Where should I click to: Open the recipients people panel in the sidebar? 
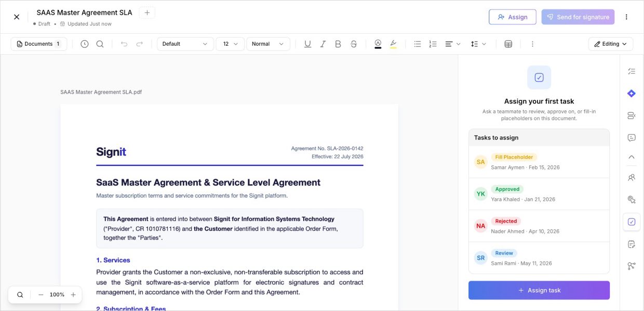click(x=632, y=177)
